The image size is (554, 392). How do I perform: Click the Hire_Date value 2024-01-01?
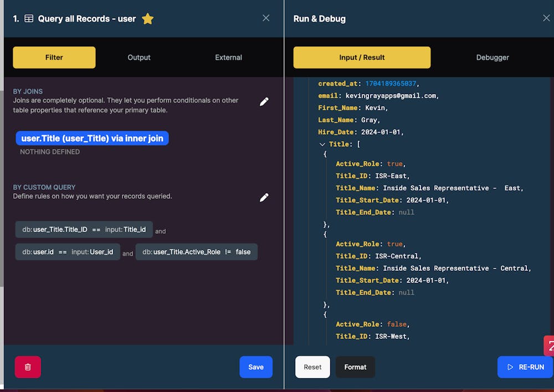[x=381, y=132]
